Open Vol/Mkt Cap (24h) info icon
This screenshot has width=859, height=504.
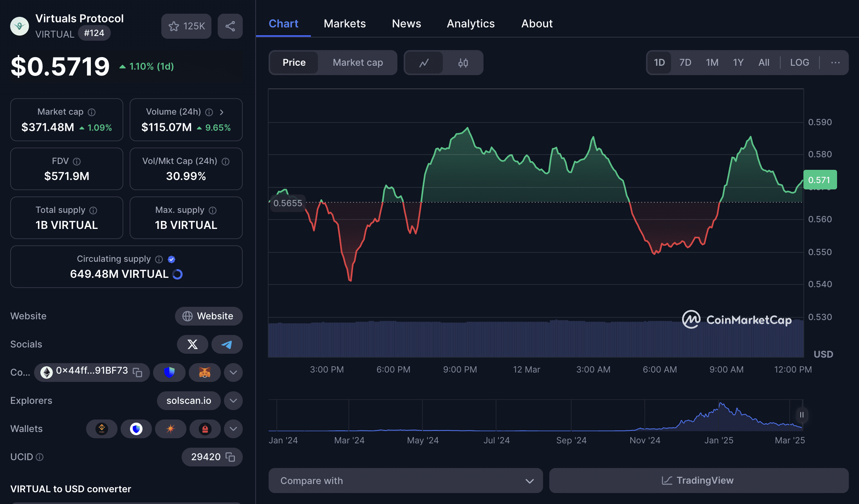226,162
